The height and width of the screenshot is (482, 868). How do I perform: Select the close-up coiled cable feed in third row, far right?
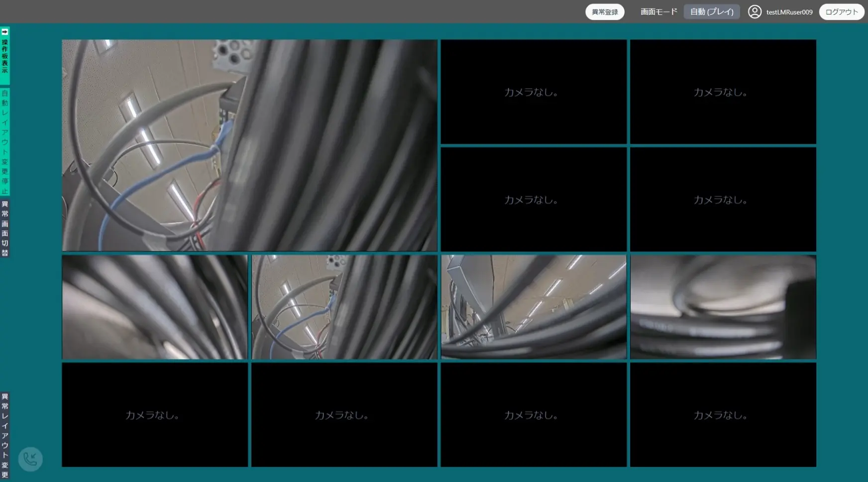723,307
